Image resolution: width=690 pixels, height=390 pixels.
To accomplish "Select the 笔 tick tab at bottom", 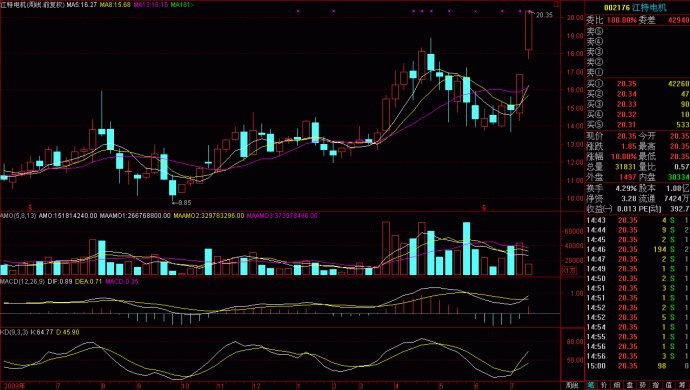I will (x=591, y=385).
